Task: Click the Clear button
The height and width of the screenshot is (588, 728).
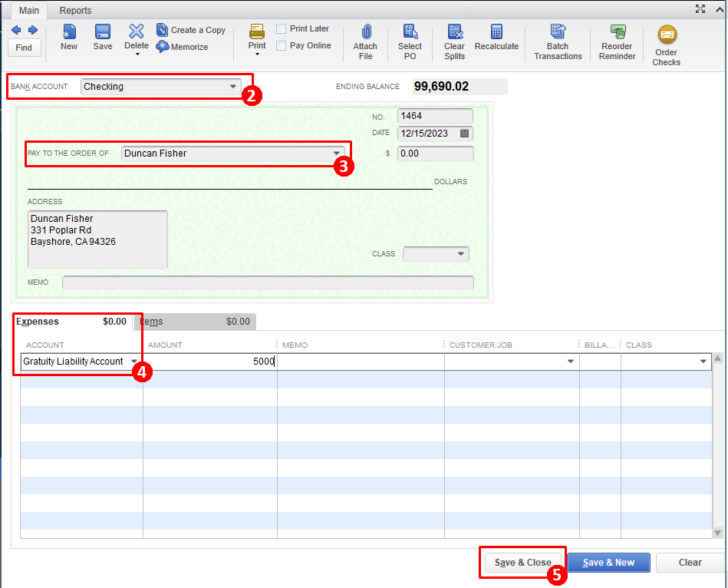Action: click(690, 563)
